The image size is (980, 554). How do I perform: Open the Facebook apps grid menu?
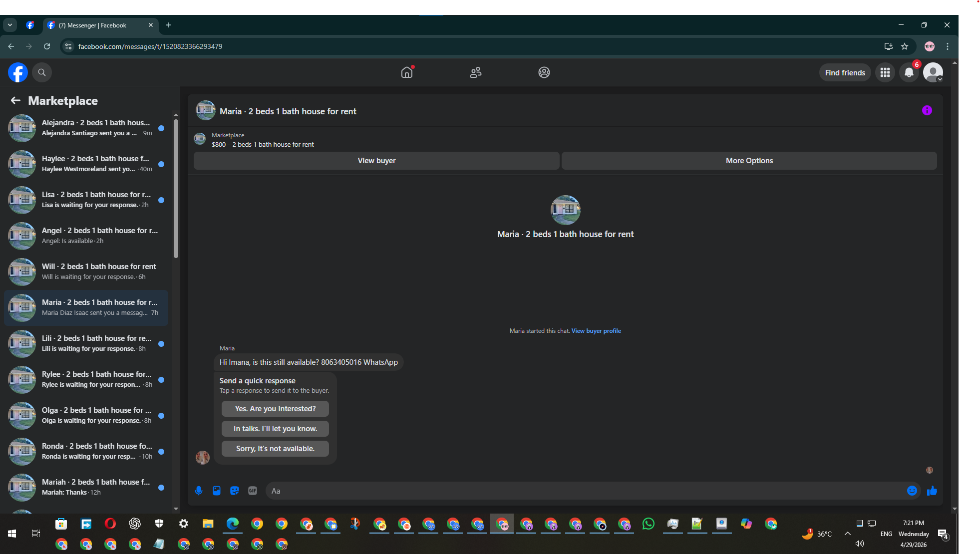click(885, 72)
